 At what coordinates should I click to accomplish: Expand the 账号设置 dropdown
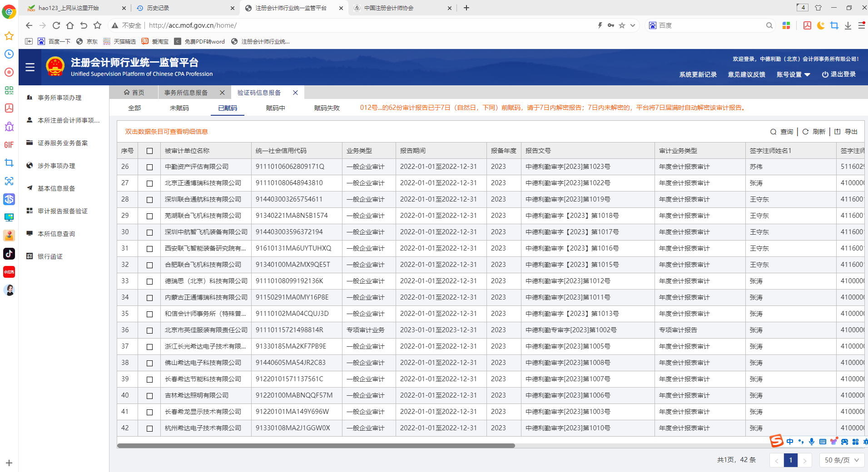click(793, 74)
